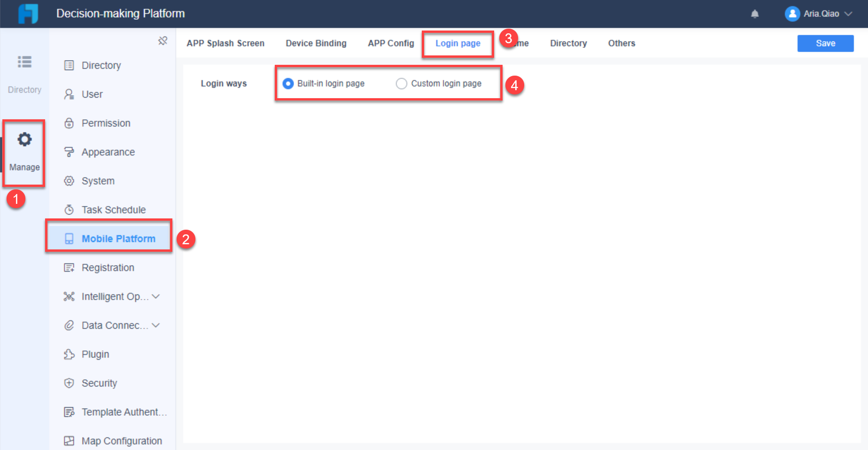Expand the Intelligent Operation section
Screen dimensions: 868x450
click(x=155, y=296)
